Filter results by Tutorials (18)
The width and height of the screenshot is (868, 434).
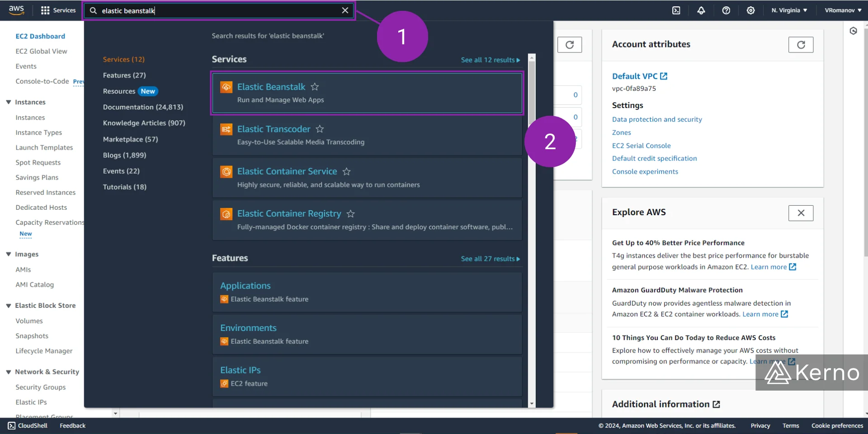pyautogui.click(x=124, y=187)
